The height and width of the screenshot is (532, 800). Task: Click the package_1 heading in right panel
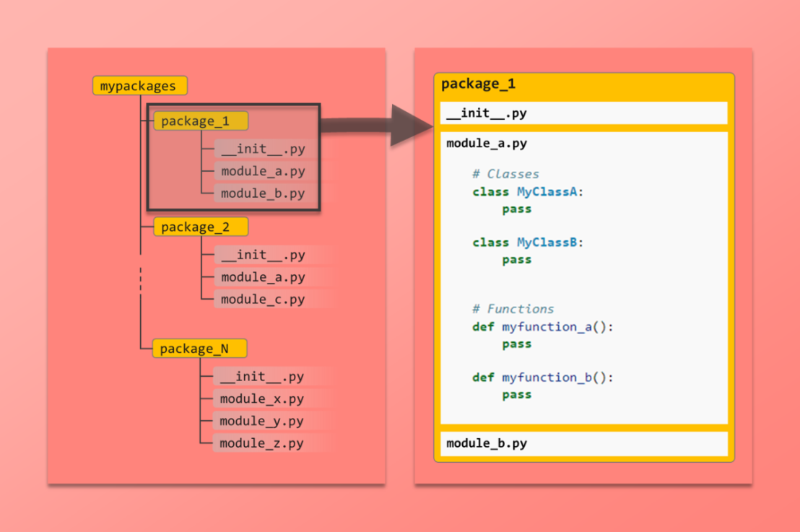(478, 84)
